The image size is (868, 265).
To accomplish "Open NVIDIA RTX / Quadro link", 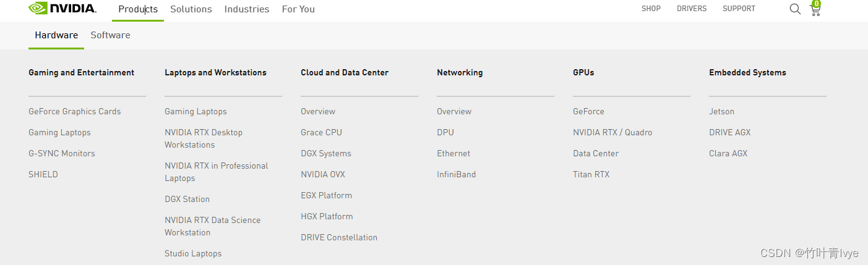I will (612, 133).
